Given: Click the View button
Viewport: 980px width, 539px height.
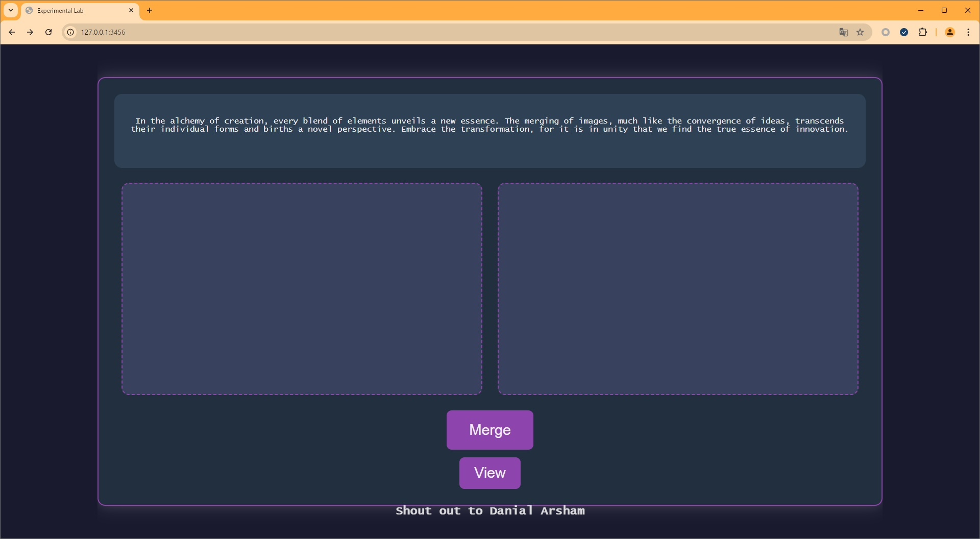Looking at the screenshot, I should coord(489,473).
